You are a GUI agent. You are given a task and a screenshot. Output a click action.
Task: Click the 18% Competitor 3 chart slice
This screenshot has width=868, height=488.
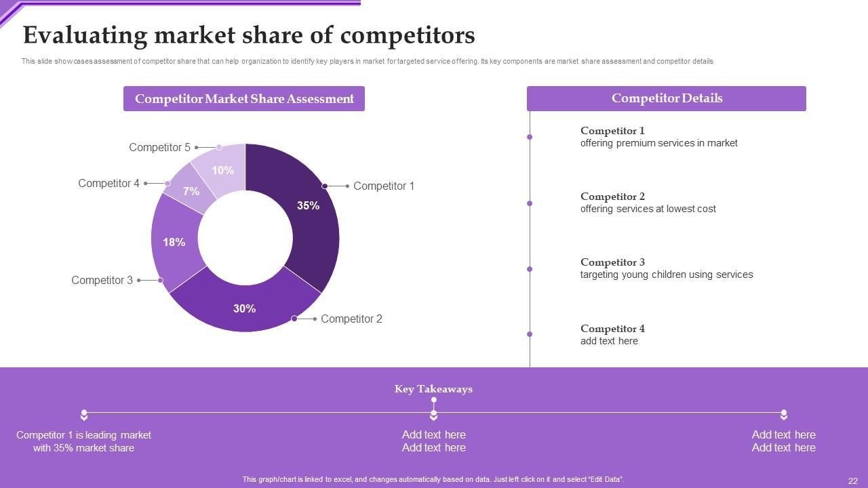click(x=174, y=242)
